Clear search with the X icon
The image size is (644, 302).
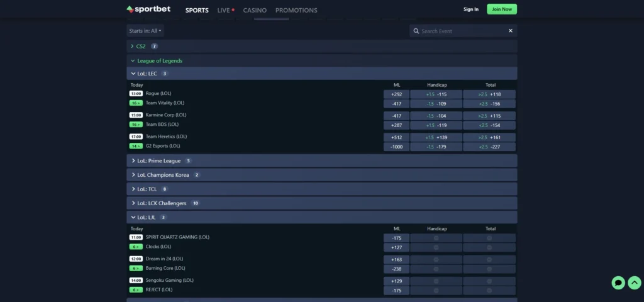click(511, 31)
